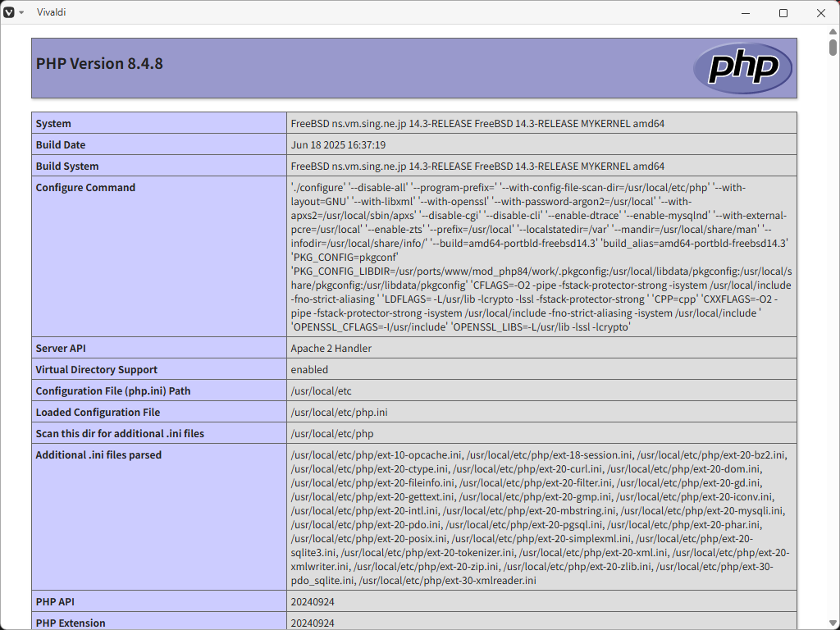Viewport: 840px width, 630px height.
Task: Click the PHP API value 20240924
Action: (x=313, y=601)
